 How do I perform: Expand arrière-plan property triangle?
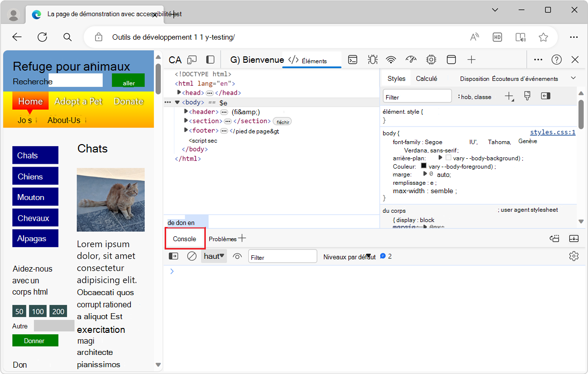pyautogui.click(x=441, y=158)
